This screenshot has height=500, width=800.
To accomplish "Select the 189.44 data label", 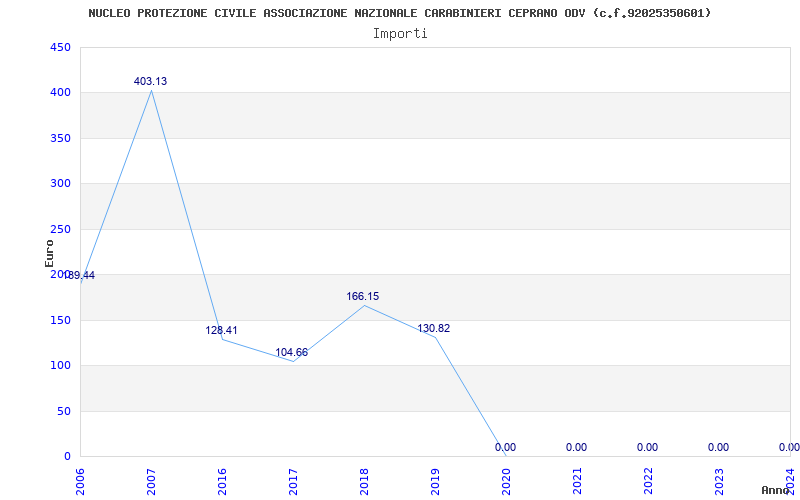I will coord(79,276).
